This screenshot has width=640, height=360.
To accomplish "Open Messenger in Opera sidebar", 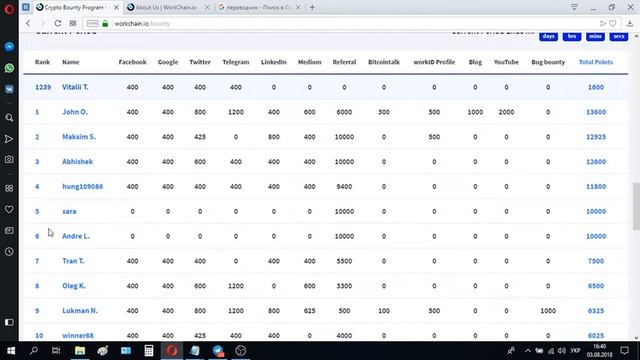I will (9, 47).
